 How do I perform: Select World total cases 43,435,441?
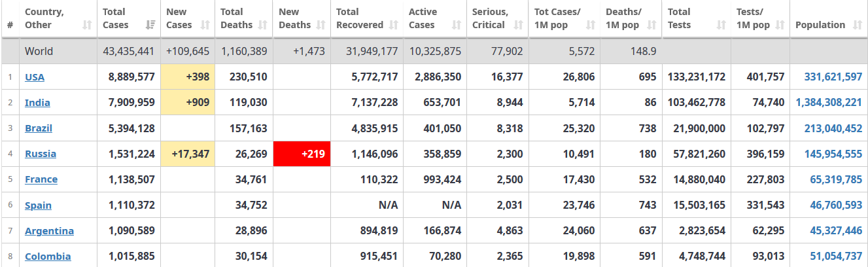pyautogui.click(x=129, y=51)
